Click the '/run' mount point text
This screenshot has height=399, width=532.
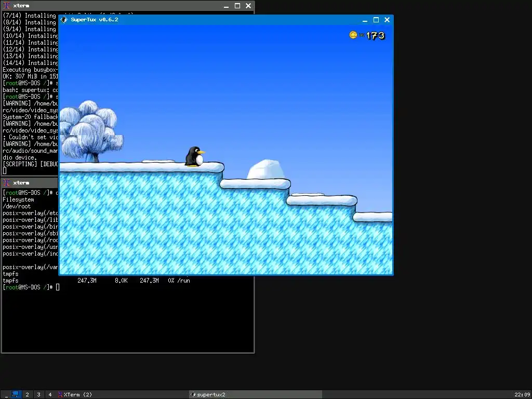[183, 281]
